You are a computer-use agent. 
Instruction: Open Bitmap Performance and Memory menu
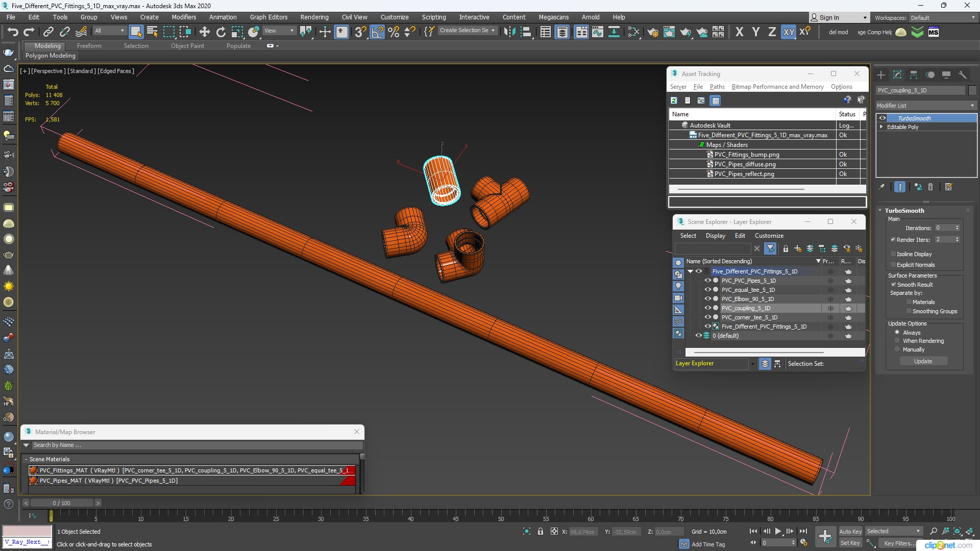pos(777,87)
